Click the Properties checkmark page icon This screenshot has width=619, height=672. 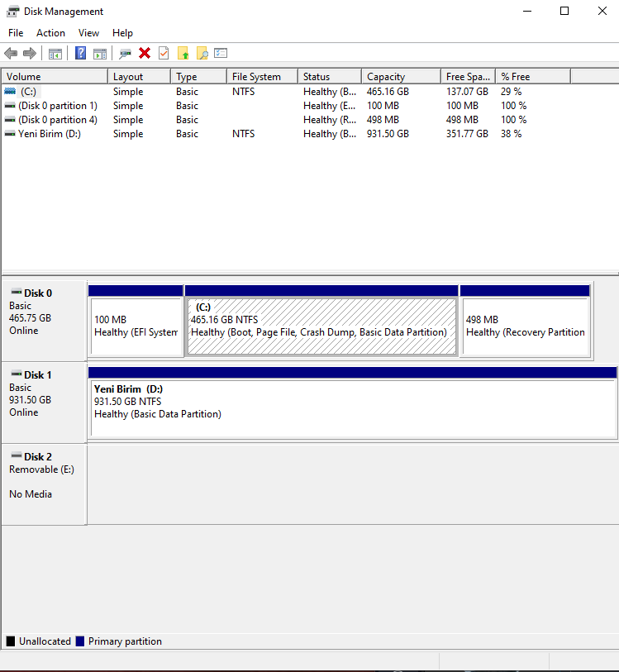(x=164, y=53)
